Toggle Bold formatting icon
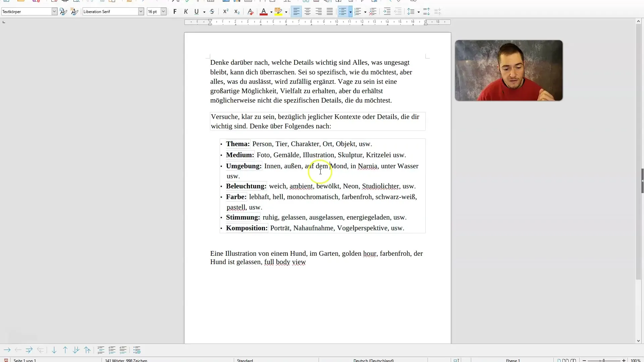The width and height of the screenshot is (644, 362). [174, 11]
